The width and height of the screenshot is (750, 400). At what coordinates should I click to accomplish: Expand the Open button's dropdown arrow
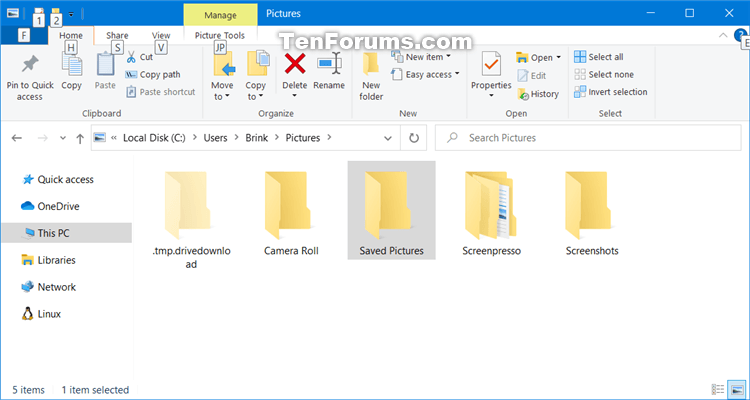click(558, 57)
